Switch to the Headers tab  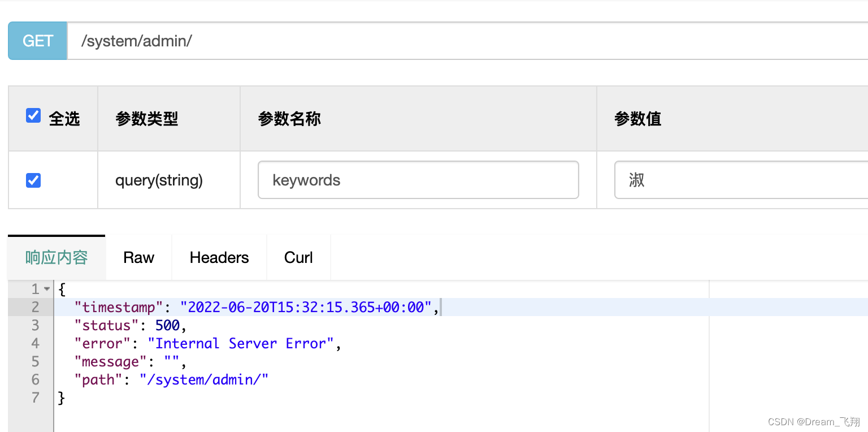219,257
